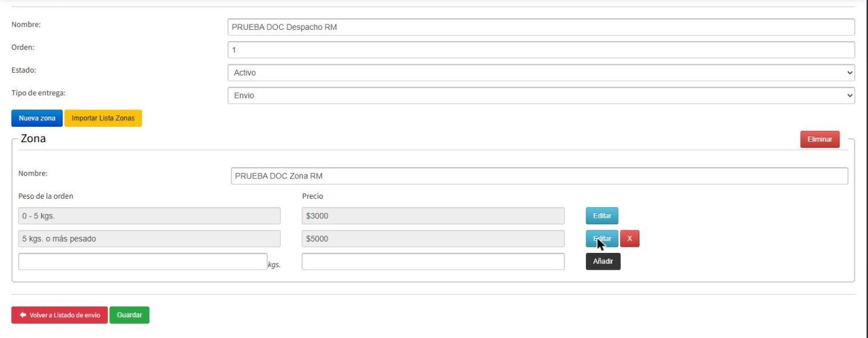Viewport: 868px width, 338px height.
Task: Open the Tipo de entrega dropdown
Action: pyautogui.click(x=541, y=95)
